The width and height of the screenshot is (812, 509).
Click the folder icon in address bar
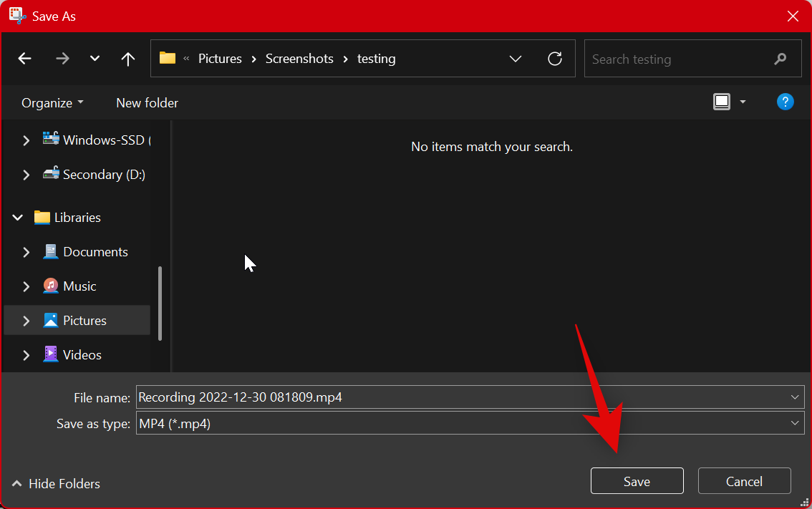168,58
